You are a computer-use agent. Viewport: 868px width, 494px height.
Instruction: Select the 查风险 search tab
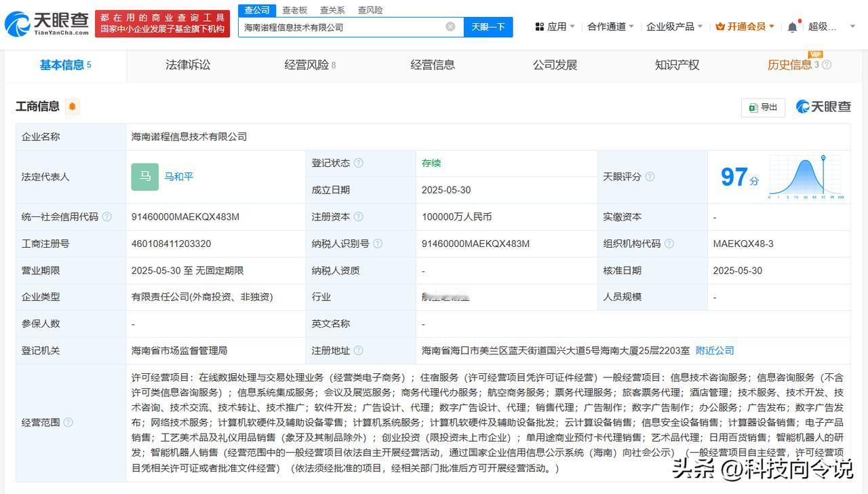point(370,10)
